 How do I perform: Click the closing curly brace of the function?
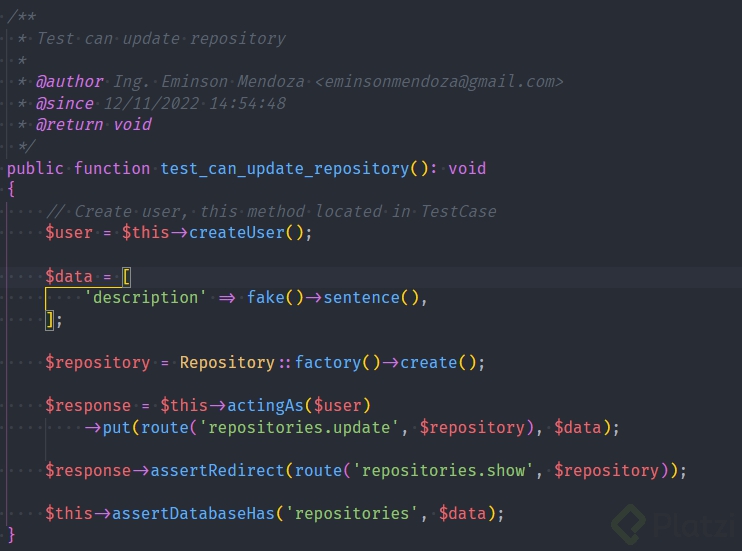[x=11, y=535]
